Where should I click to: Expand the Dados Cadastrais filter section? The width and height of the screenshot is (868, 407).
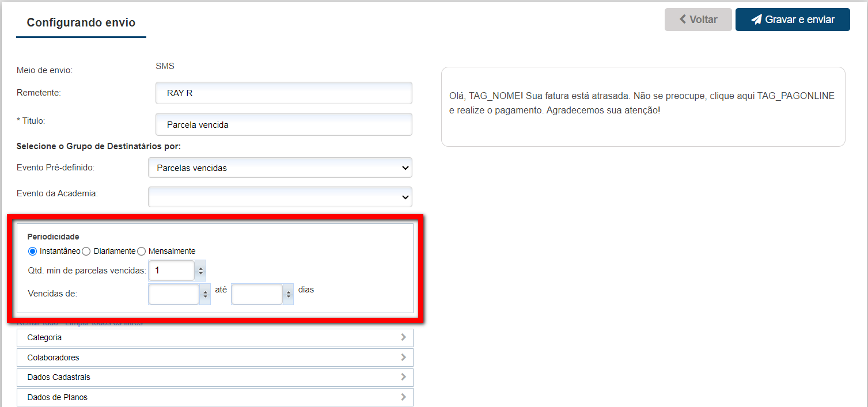click(x=215, y=378)
